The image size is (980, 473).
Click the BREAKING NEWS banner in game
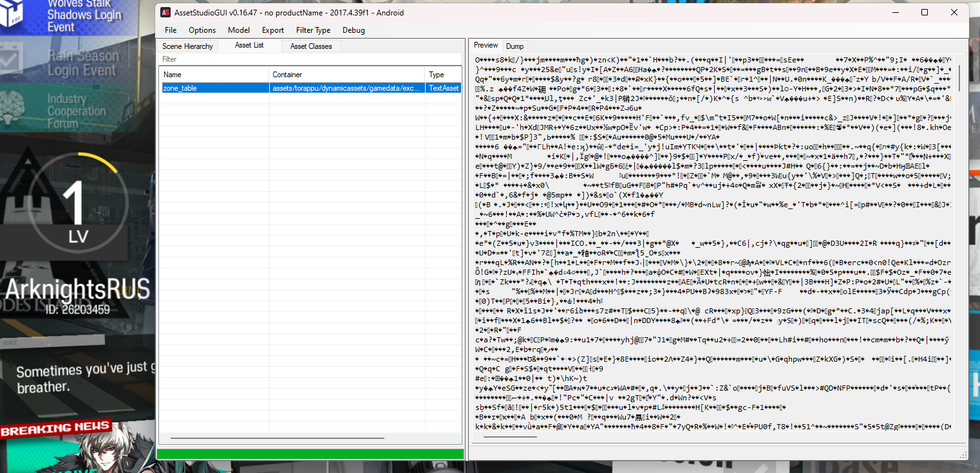point(55,429)
